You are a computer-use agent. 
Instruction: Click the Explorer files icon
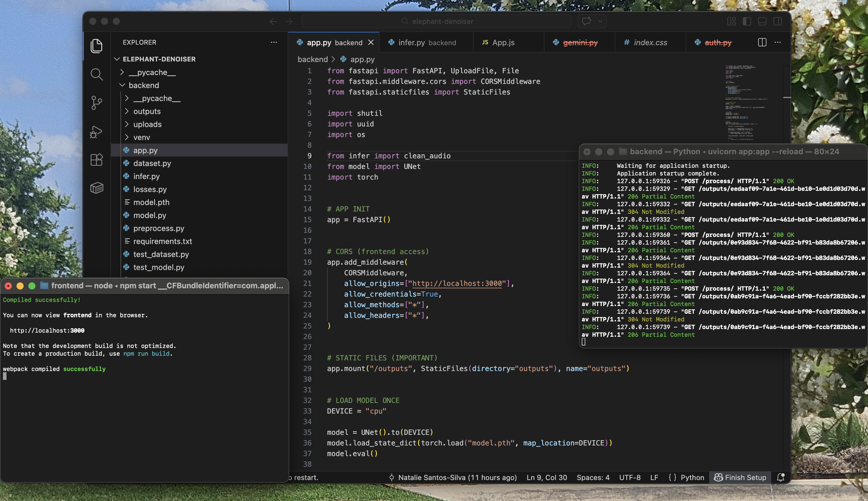(x=97, y=46)
